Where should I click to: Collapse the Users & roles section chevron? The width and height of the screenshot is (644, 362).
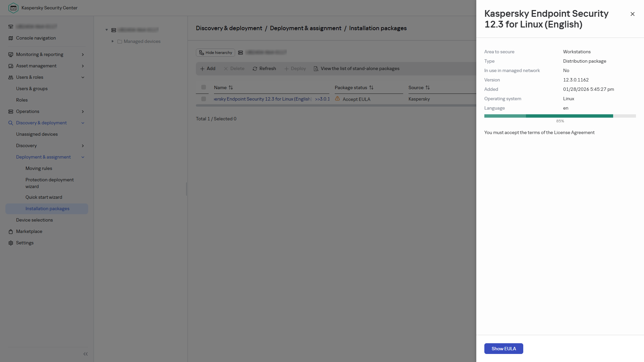83,77
